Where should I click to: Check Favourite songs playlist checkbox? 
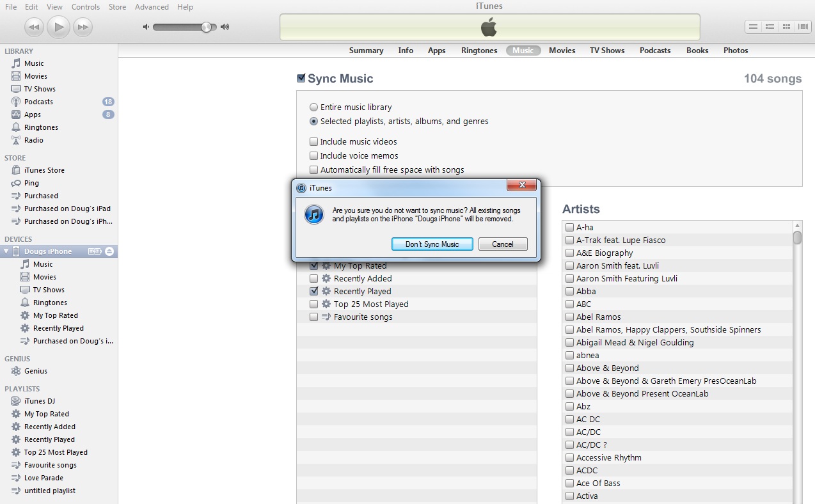313,317
